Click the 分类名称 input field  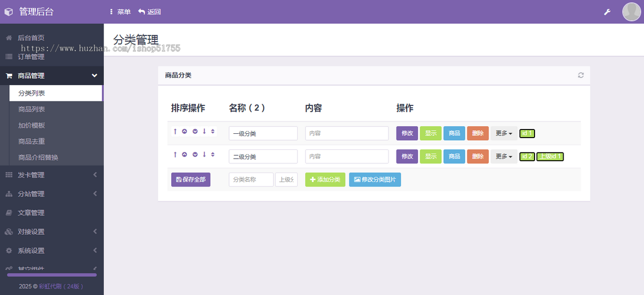coord(251,179)
